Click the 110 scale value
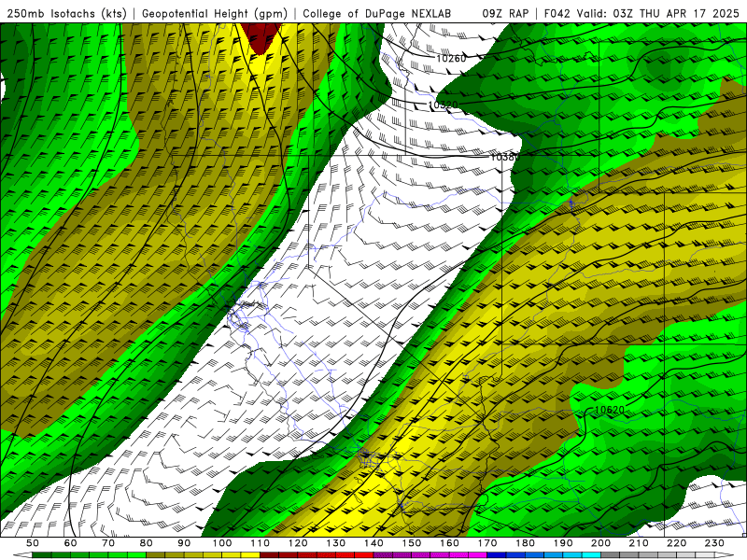The width and height of the screenshot is (747, 560). click(260, 543)
